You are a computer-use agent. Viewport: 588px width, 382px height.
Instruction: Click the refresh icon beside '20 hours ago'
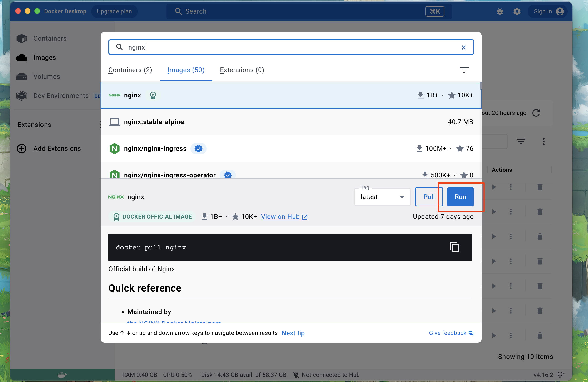tap(536, 113)
